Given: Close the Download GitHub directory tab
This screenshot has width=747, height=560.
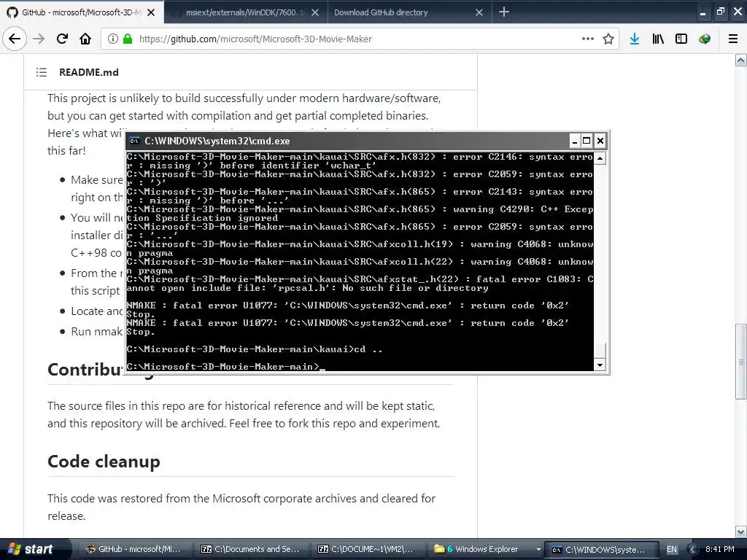Looking at the screenshot, I should [479, 12].
